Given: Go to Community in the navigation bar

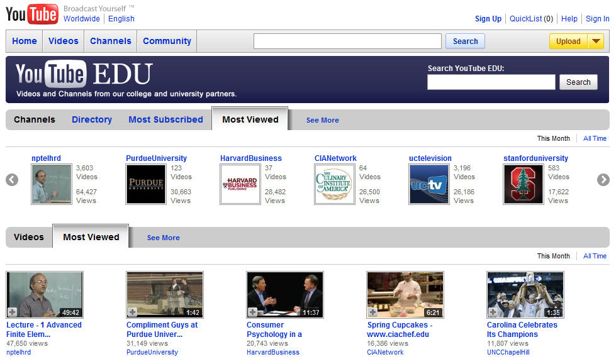Looking at the screenshot, I should tap(167, 41).
